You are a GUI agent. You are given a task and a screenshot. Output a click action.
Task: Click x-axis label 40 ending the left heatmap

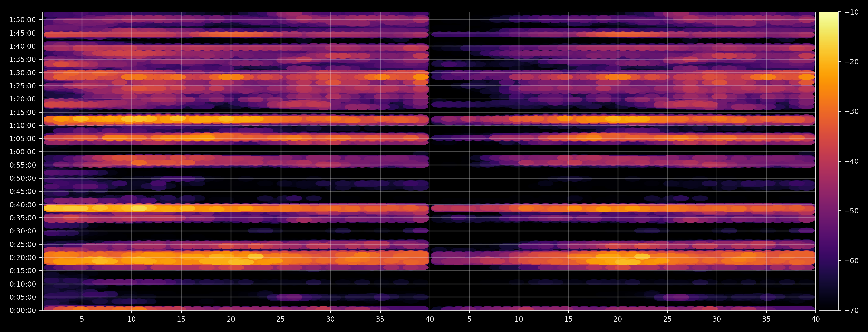pos(430,319)
